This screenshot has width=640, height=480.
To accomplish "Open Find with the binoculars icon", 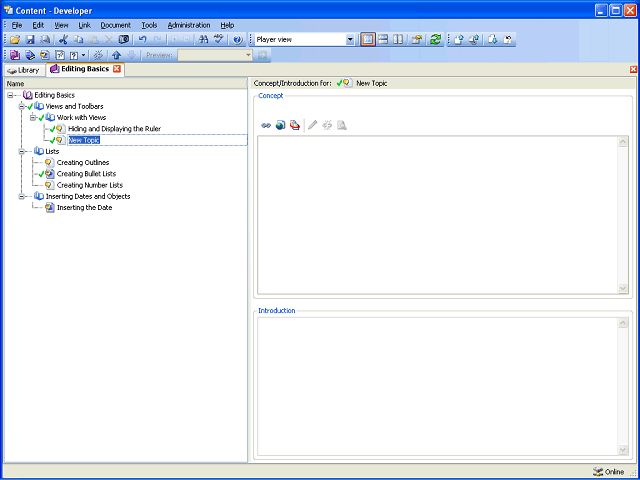I will point(203,40).
